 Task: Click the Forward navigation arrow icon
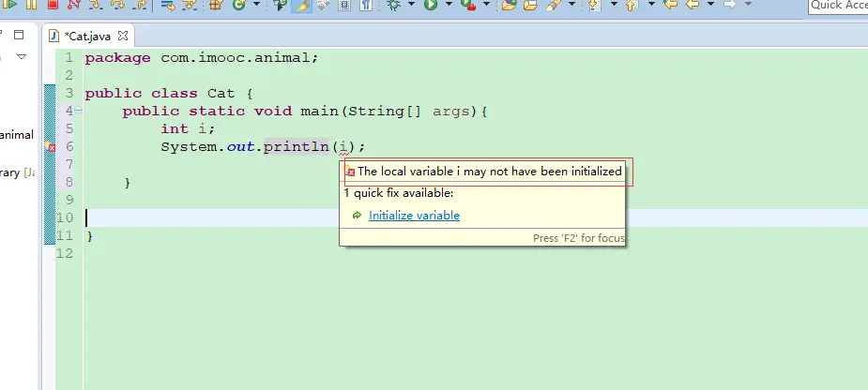point(730,5)
